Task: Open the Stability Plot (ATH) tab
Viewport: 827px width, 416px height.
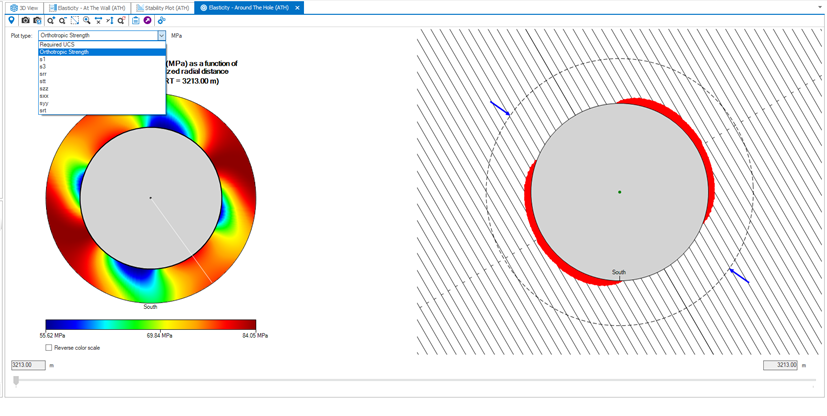Action: coord(163,7)
